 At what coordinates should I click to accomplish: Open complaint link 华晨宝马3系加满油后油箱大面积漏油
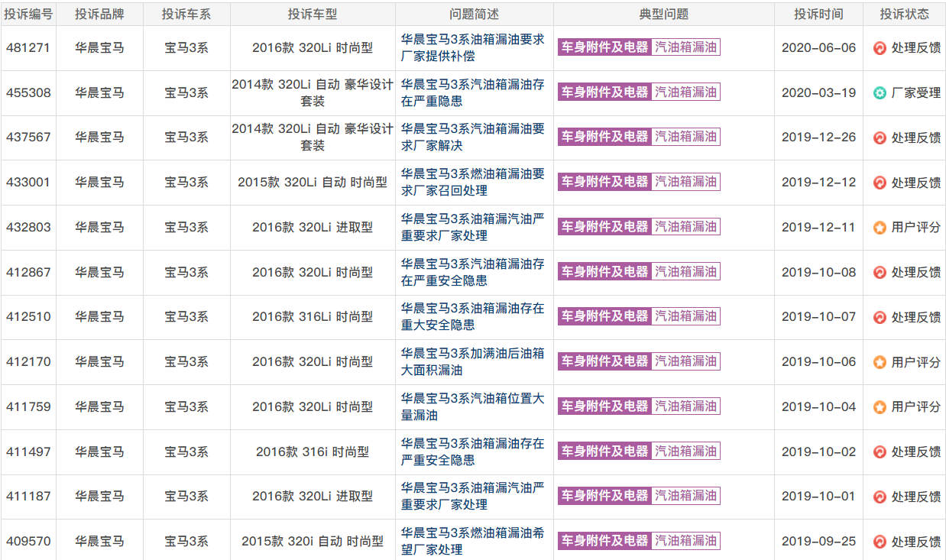tap(473, 361)
